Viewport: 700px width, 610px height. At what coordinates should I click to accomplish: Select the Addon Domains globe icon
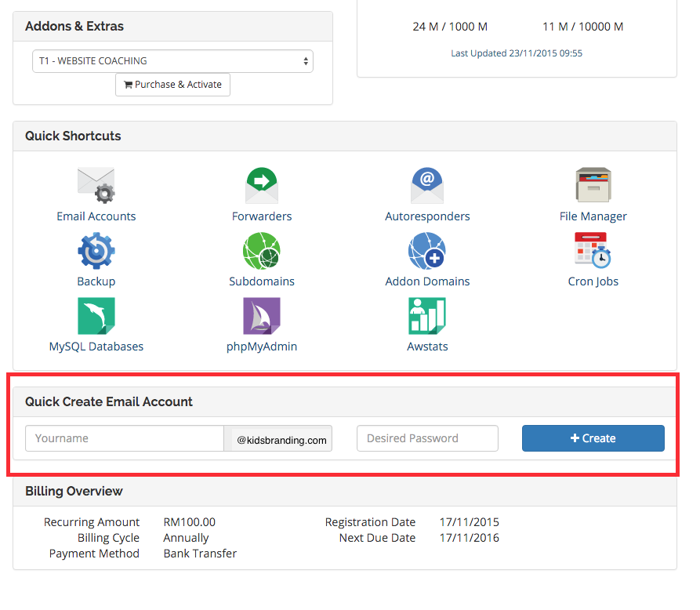click(427, 251)
